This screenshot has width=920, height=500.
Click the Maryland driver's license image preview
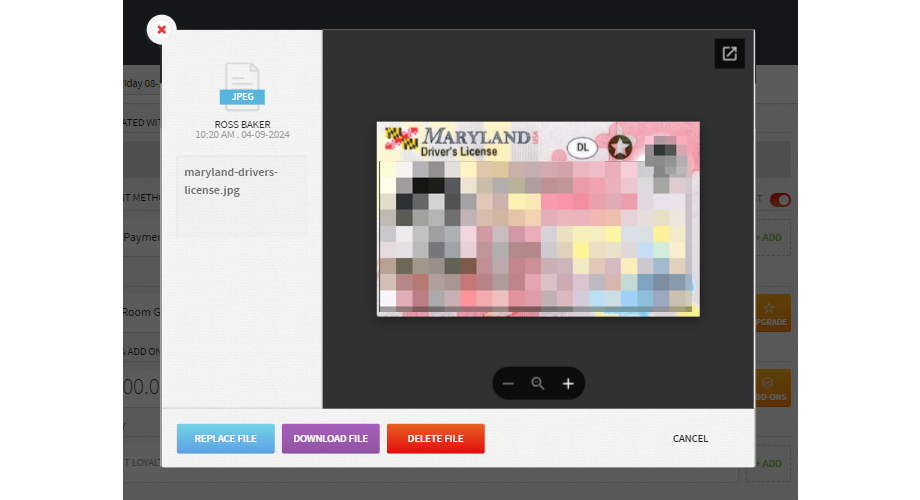pyautogui.click(x=538, y=219)
